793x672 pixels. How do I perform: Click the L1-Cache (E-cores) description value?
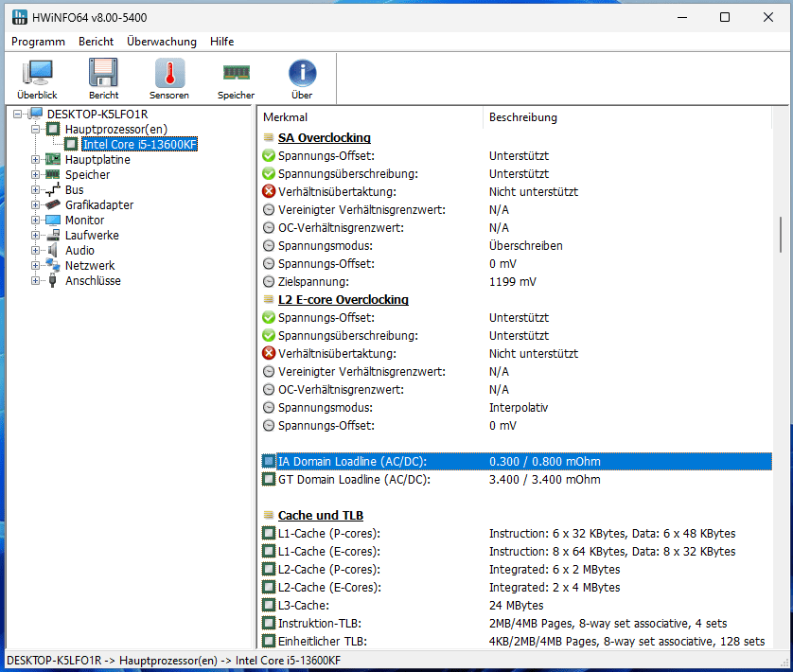tap(612, 552)
